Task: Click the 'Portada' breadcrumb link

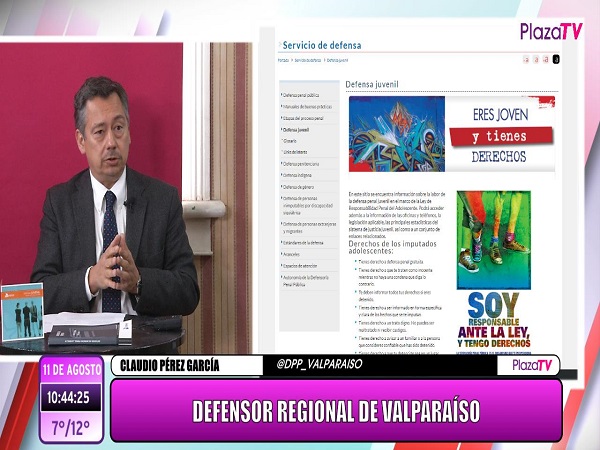Action: coord(283,60)
